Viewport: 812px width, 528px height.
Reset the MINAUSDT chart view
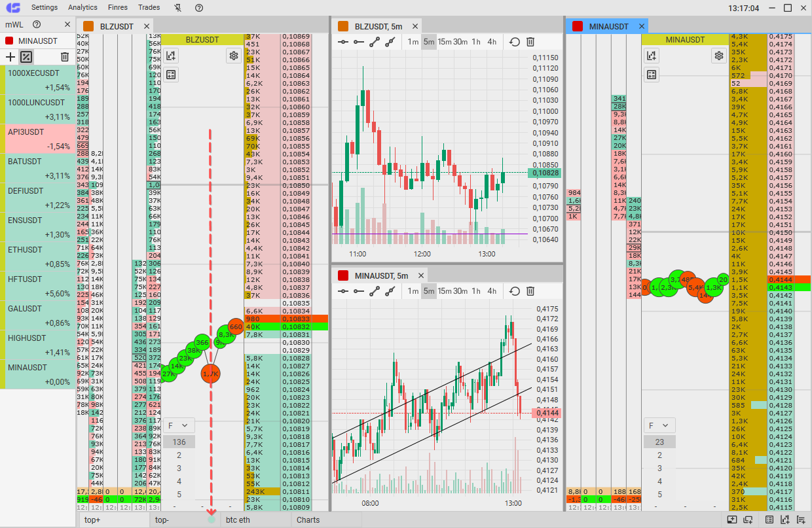(x=515, y=291)
